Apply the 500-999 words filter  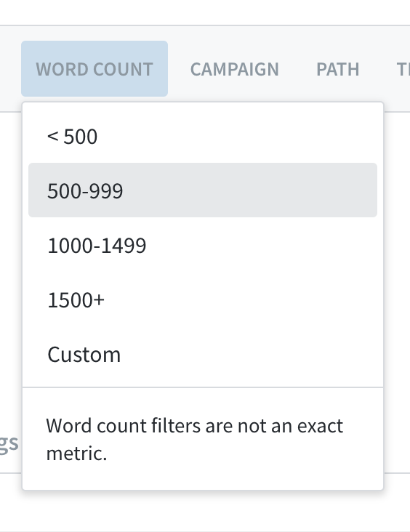click(203, 190)
